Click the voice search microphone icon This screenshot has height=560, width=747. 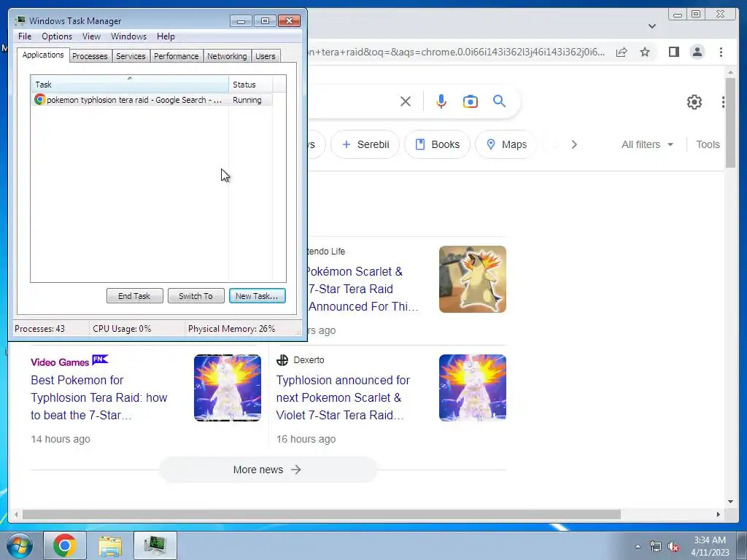[x=441, y=101]
